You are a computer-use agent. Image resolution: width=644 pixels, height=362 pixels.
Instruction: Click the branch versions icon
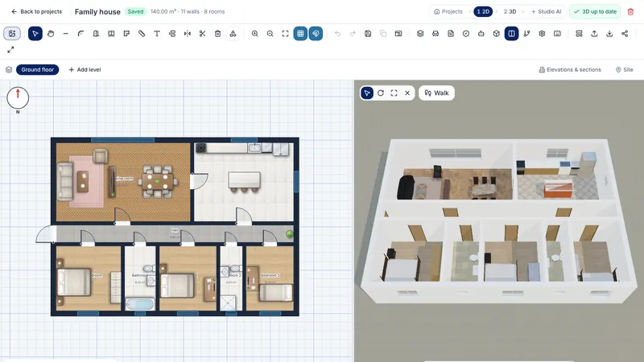coord(526,34)
